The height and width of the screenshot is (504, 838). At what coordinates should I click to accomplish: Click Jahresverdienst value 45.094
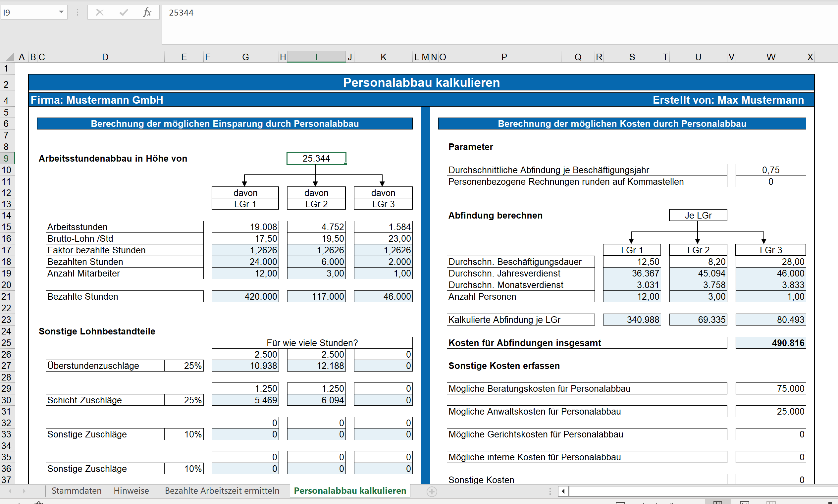click(698, 274)
